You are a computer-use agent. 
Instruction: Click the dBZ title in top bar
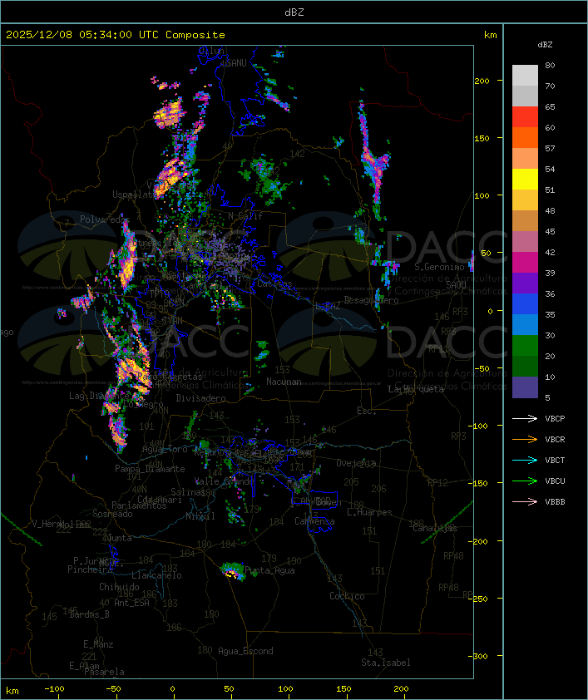tap(294, 12)
